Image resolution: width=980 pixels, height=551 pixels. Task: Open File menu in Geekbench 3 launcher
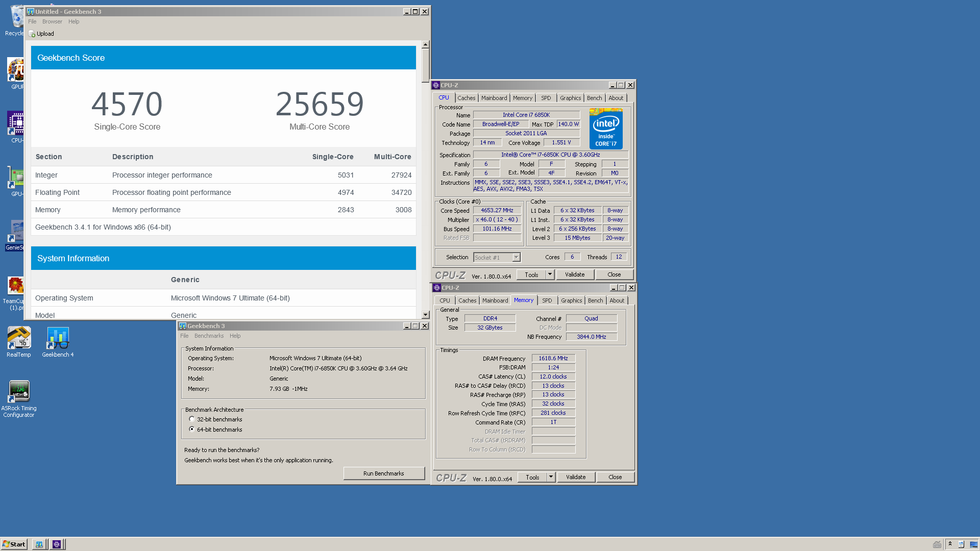tap(184, 336)
